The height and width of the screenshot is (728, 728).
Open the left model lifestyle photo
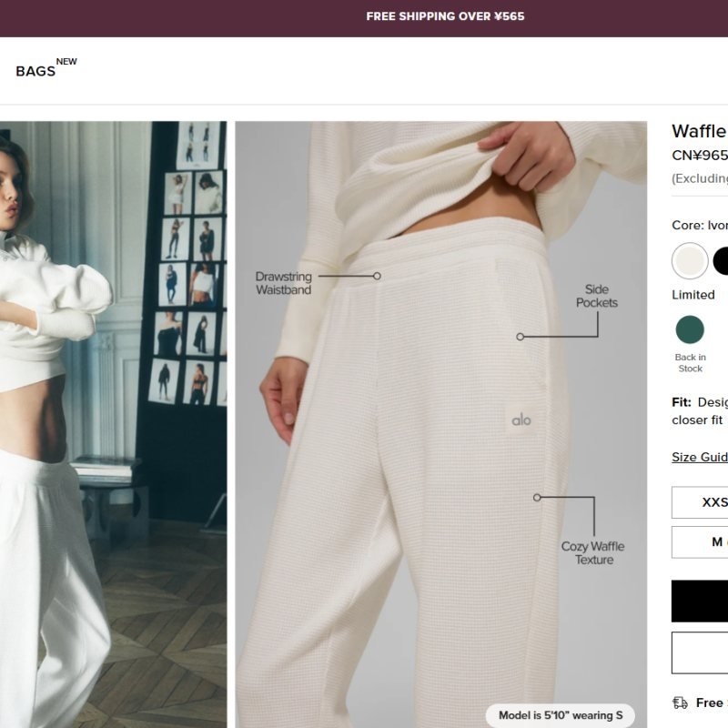[x=113, y=424]
